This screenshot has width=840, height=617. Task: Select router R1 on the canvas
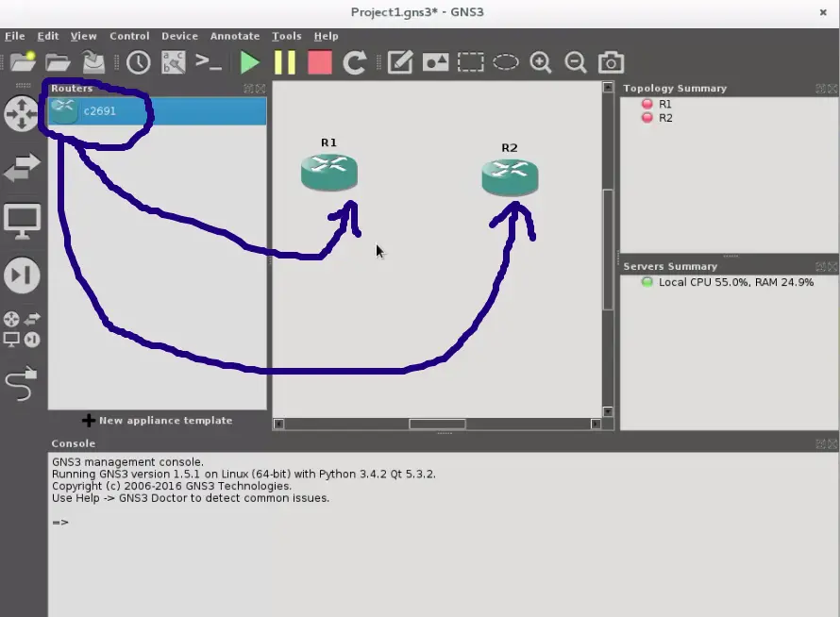pos(329,173)
